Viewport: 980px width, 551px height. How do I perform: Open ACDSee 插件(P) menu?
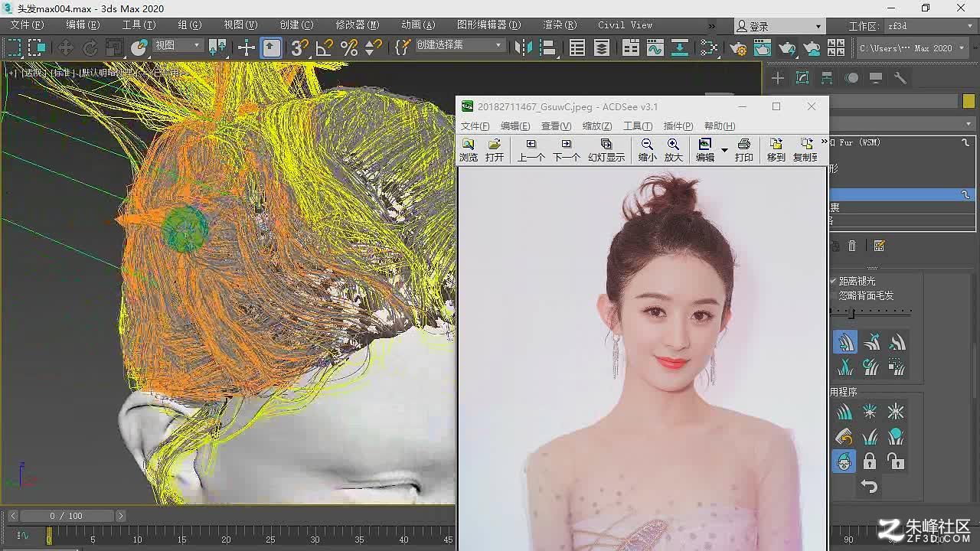(678, 126)
